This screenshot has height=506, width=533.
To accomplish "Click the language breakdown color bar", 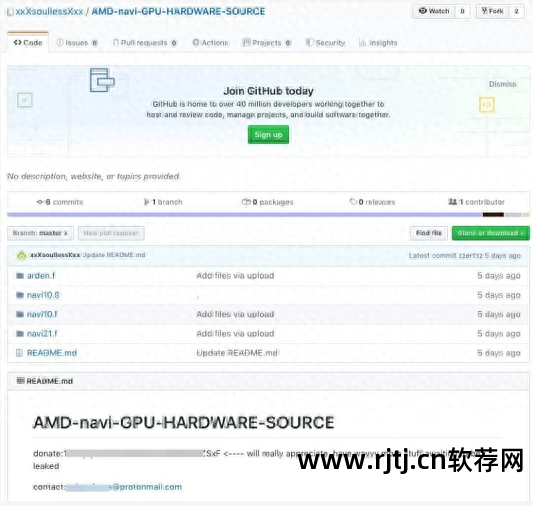I will coord(268,215).
